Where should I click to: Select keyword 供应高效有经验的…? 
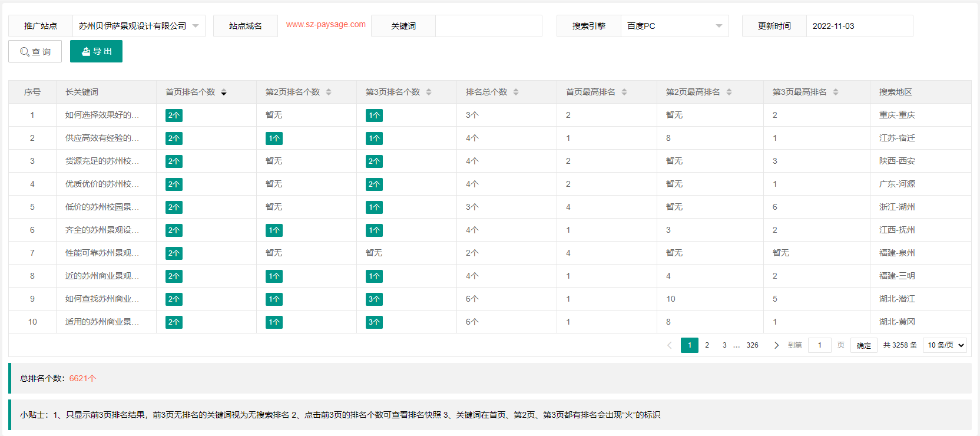pos(102,138)
